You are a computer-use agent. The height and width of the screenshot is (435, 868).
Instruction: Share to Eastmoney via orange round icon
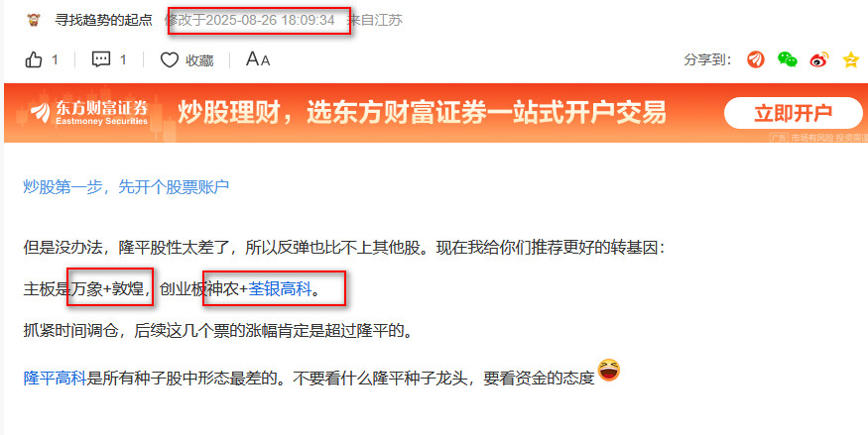tap(756, 59)
